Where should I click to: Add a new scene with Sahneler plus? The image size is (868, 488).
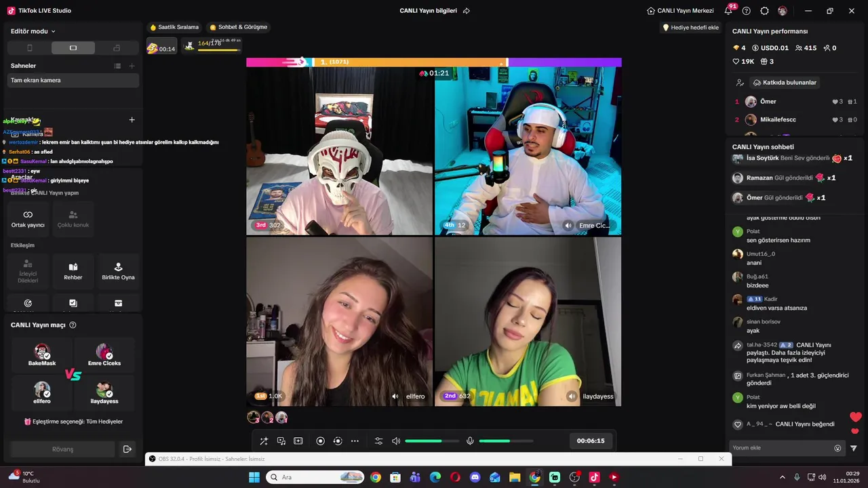coord(132,66)
